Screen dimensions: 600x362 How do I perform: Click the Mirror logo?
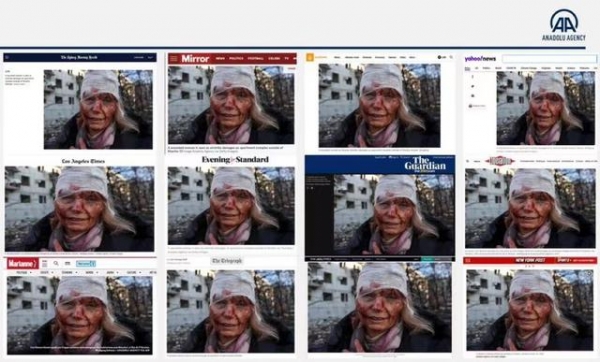tap(195, 59)
